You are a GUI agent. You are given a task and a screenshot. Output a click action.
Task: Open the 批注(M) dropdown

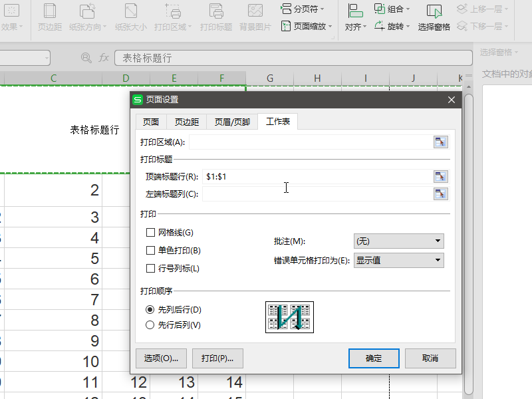[398, 241]
